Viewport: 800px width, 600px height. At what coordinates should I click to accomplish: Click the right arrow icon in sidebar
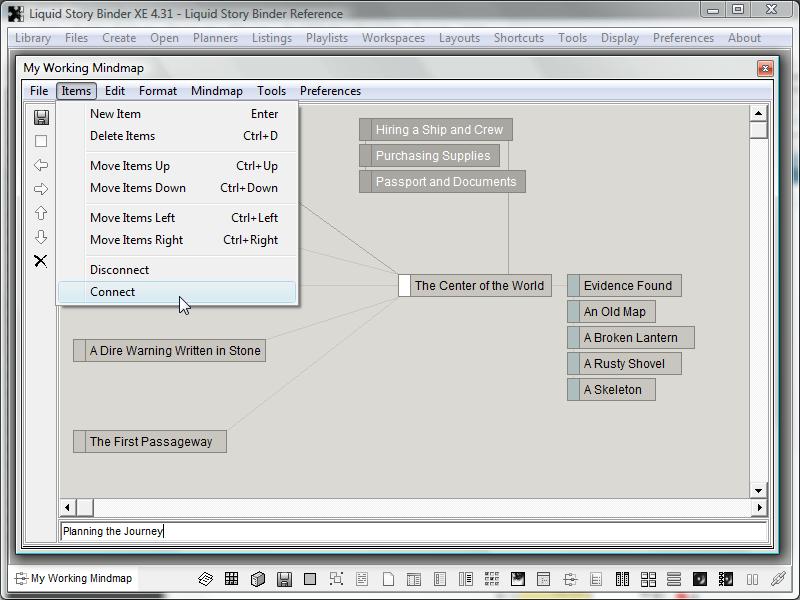coord(41,189)
